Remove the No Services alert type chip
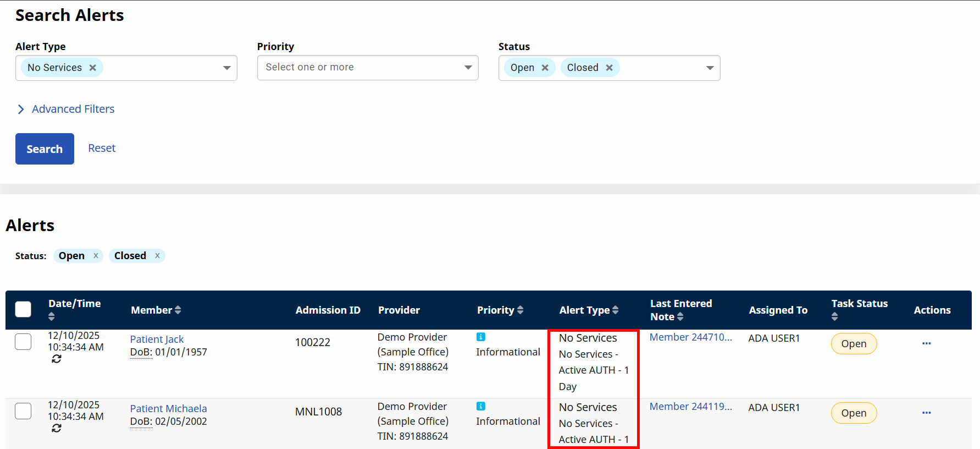This screenshot has height=449, width=980. point(93,68)
